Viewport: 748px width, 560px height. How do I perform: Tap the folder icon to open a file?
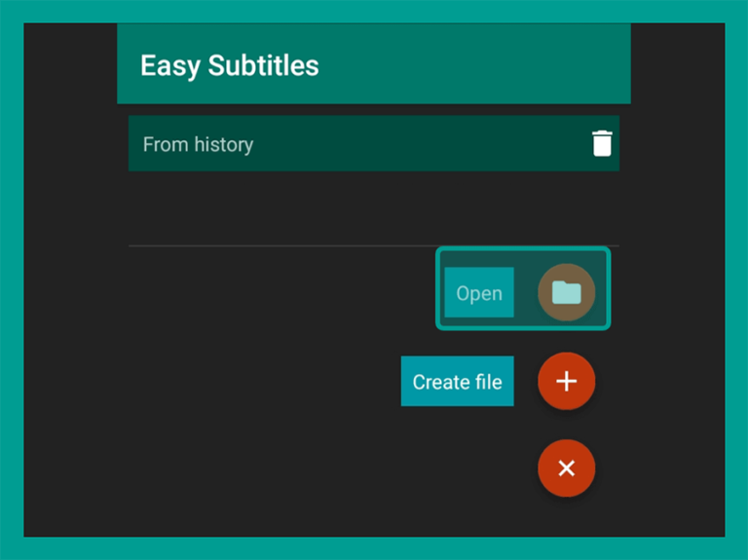coord(566,292)
